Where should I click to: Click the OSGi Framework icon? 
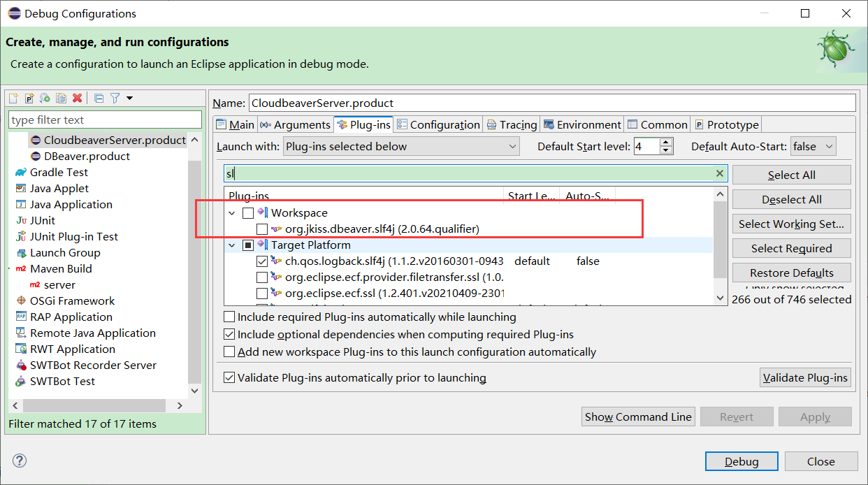(x=21, y=301)
